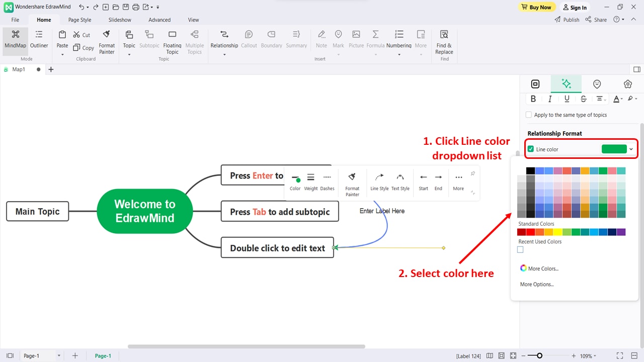
Task: Enable Apply to the same type of topics
Action: point(528,115)
